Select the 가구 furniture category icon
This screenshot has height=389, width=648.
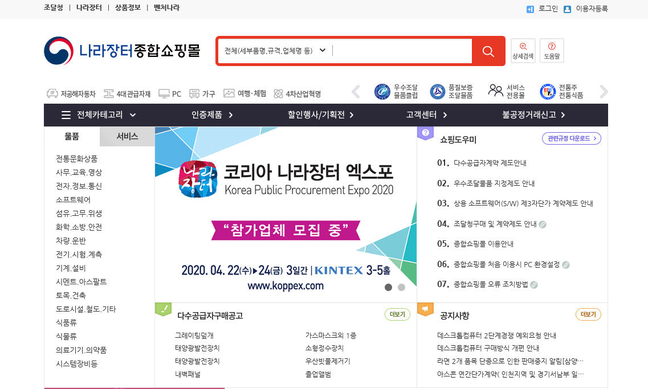194,93
